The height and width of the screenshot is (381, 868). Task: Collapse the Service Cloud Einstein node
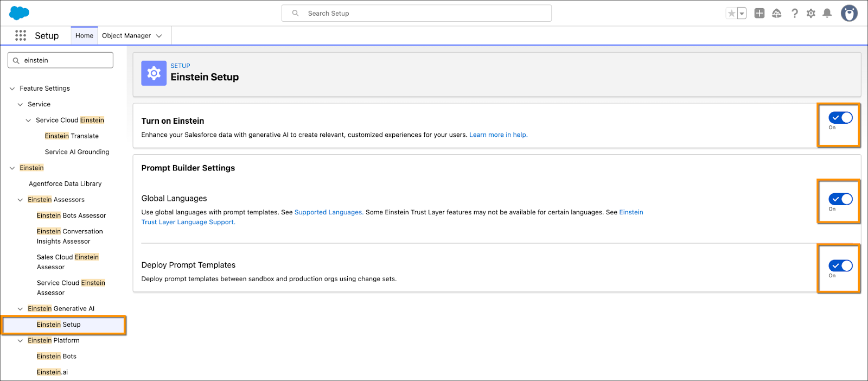click(28, 120)
